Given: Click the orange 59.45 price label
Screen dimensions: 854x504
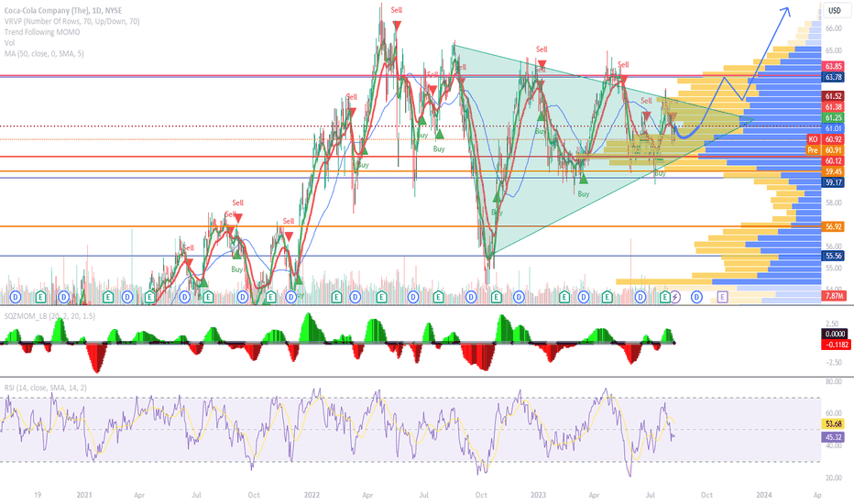Looking at the screenshot, I should (833, 171).
